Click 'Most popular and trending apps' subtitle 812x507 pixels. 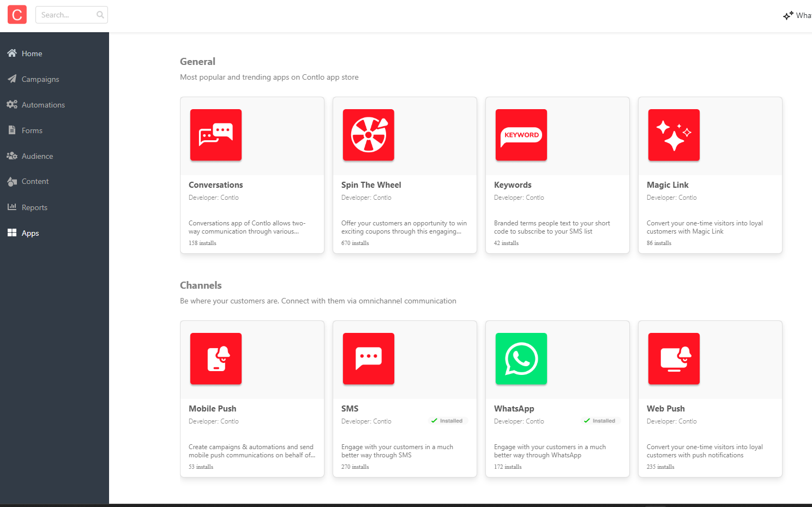(269, 77)
